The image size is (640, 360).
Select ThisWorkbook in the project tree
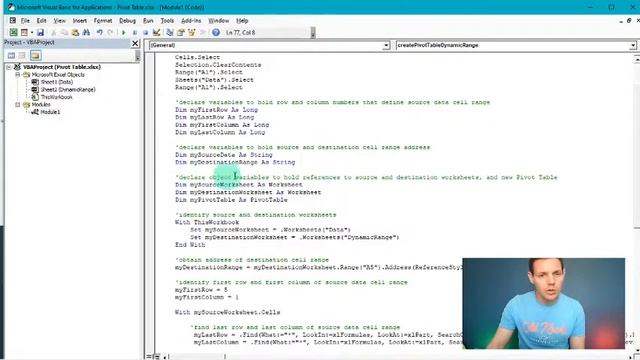tap(56, 97)
